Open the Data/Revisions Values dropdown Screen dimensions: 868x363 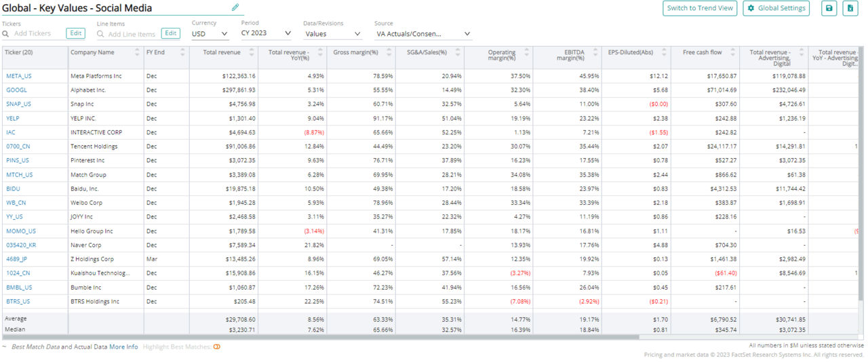pos(333,33)
